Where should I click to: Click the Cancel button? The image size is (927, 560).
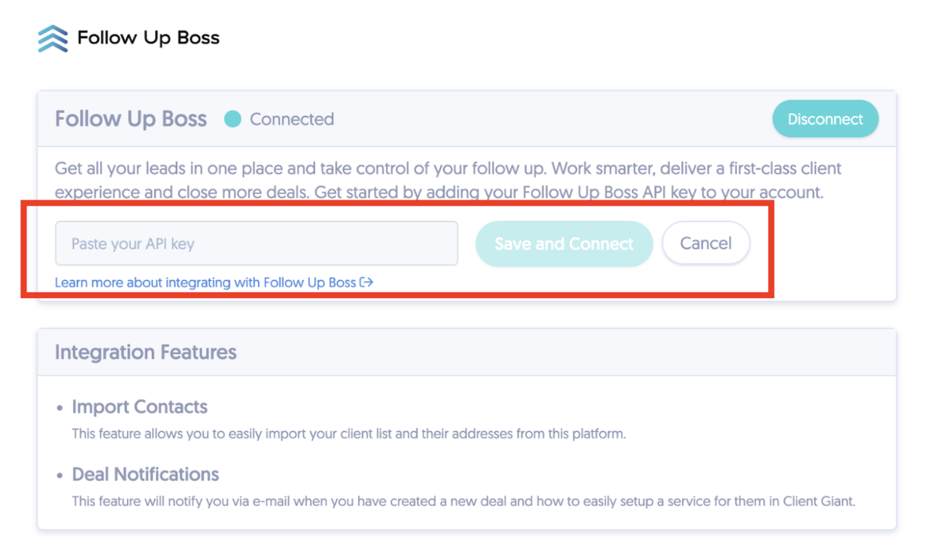[x=706, y=243]
